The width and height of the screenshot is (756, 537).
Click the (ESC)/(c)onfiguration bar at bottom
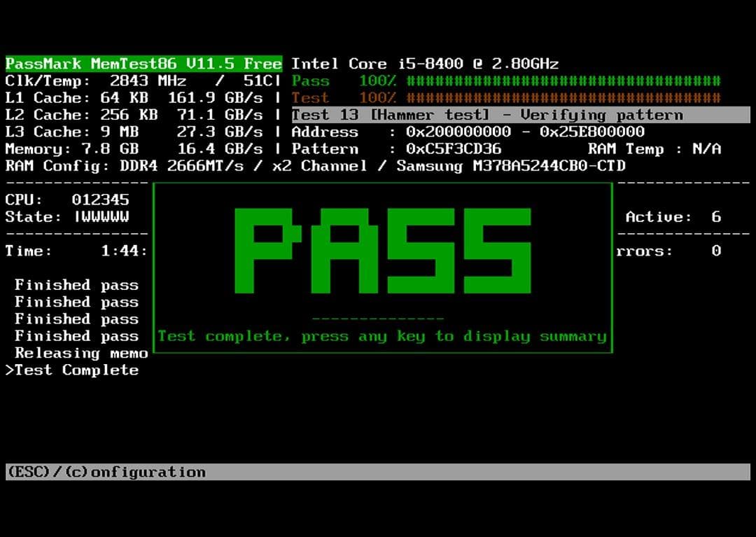point(106,472)
